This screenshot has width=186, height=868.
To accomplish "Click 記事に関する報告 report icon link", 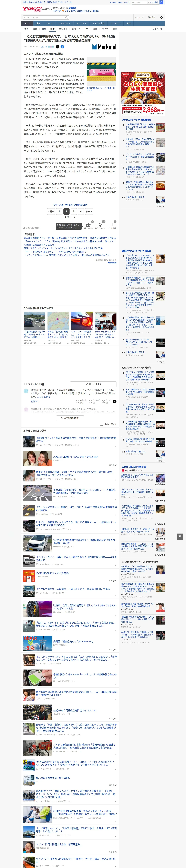I will (x=31, y=228).
